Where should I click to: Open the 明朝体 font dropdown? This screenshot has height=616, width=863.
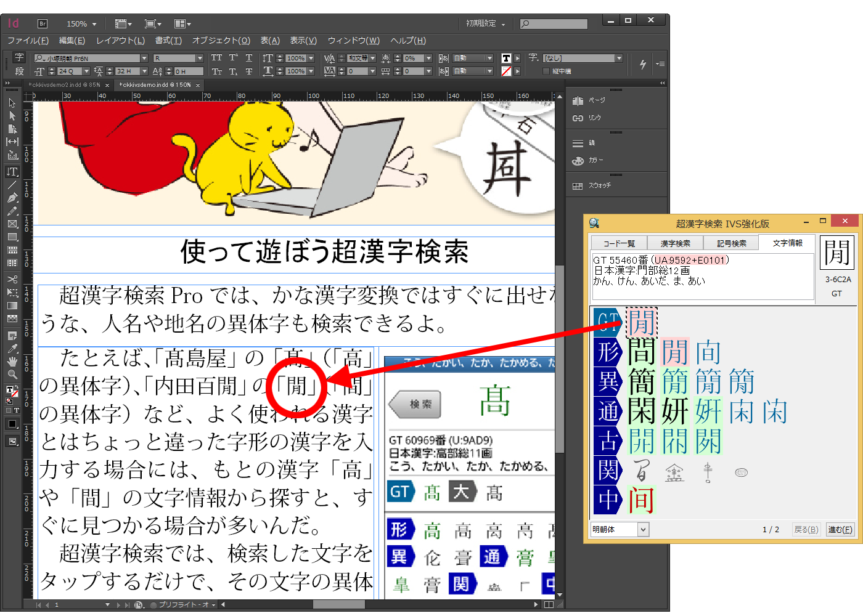[643, 529]
